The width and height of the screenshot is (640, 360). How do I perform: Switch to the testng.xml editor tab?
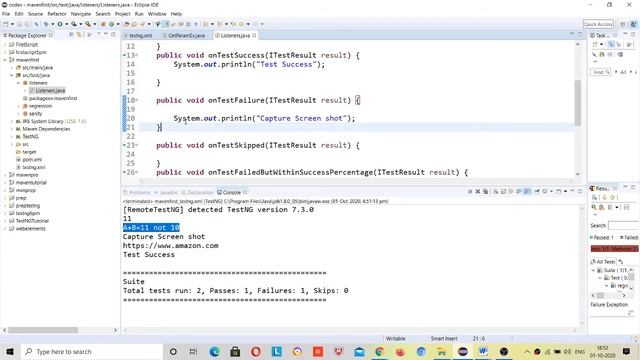click(x=140, y=36)
